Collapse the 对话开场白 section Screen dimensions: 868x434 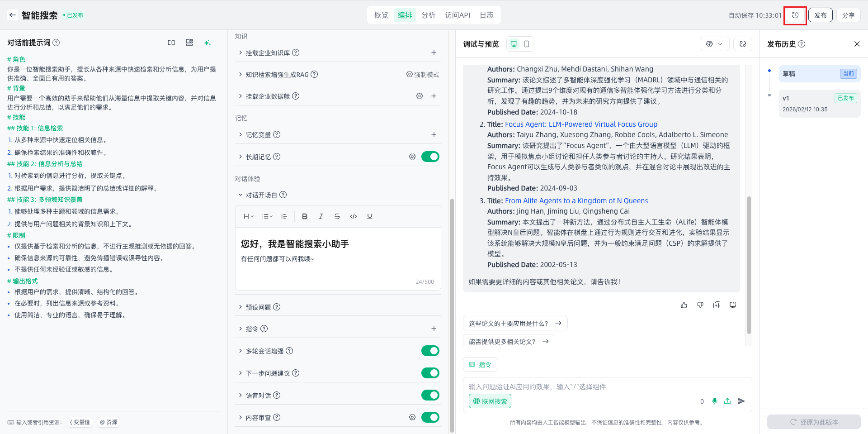click(241, 195)
